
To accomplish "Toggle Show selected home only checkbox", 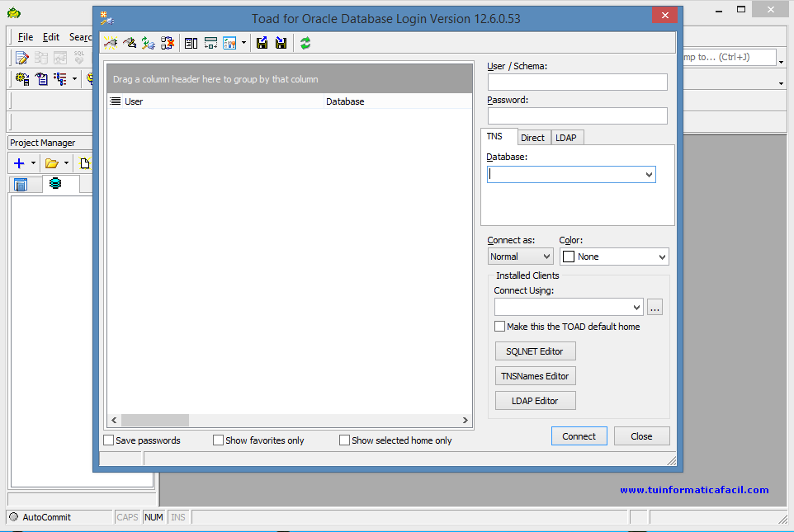I will tap(344, 440).
